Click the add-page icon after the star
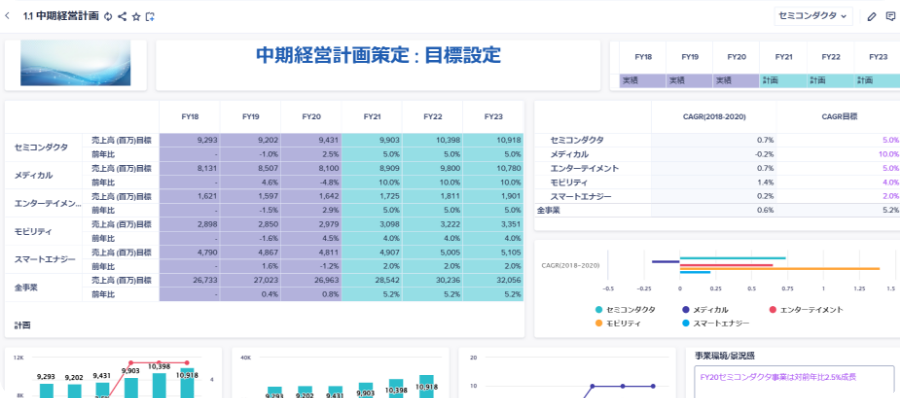The width and height of the screenshot is (900, 398). (x=150, y=17)
